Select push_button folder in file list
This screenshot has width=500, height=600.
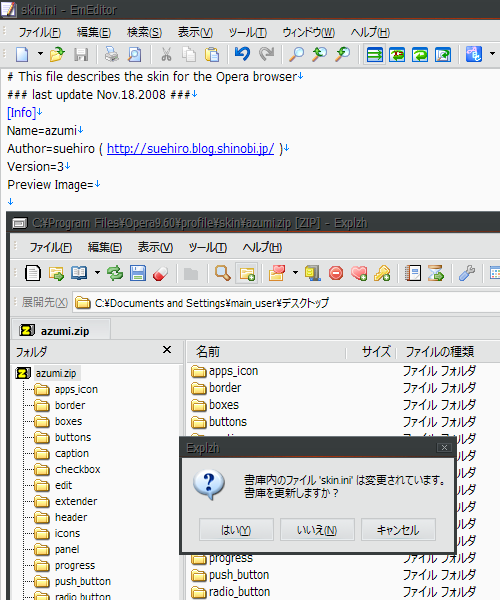click(239, 575)
